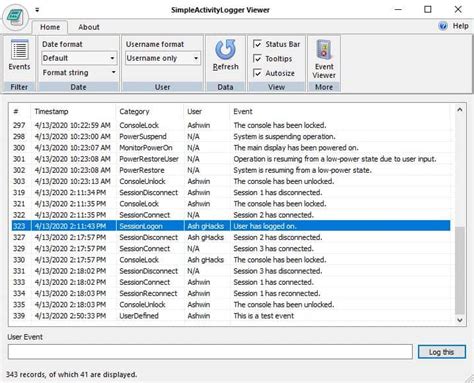Image resolution: width=474 pixels, height=383 pixels.
Task: Select the highlighted SessionLogon row 323
Action: (231, 226)
